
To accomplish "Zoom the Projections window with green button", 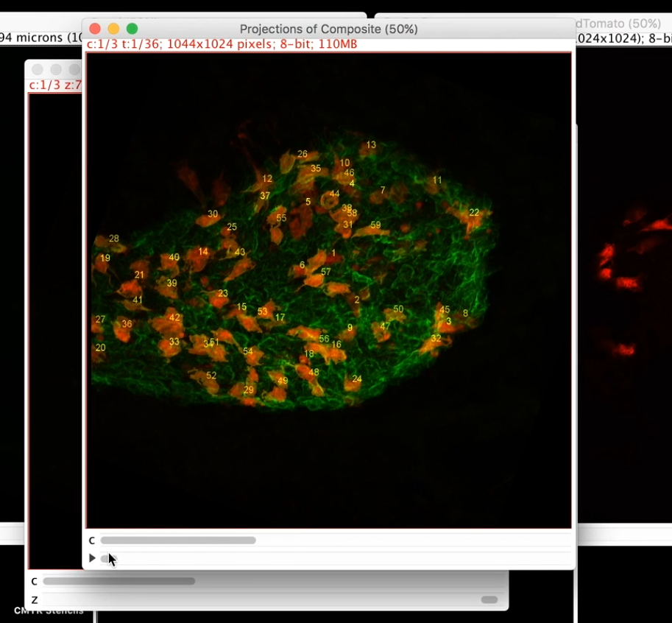I will coord(132,29).
